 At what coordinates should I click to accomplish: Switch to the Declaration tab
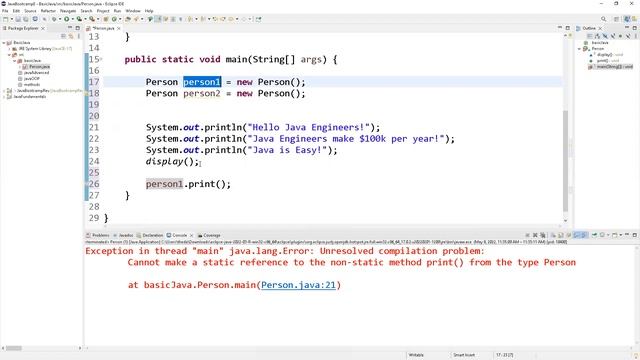point(150,235)
